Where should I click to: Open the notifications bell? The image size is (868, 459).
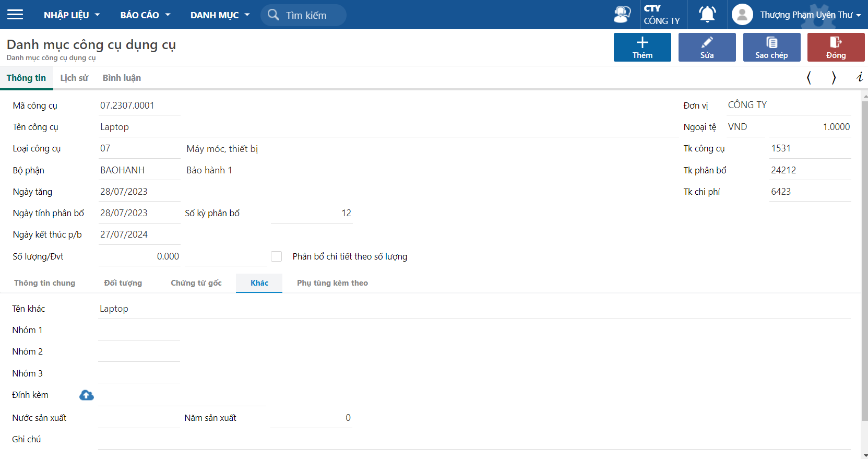click(x=707, y=15)
